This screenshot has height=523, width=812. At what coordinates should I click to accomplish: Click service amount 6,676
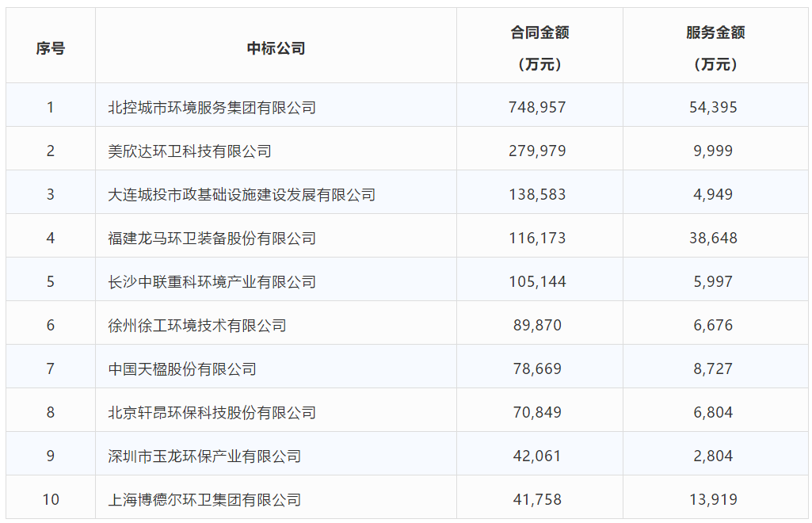(713, 325)
